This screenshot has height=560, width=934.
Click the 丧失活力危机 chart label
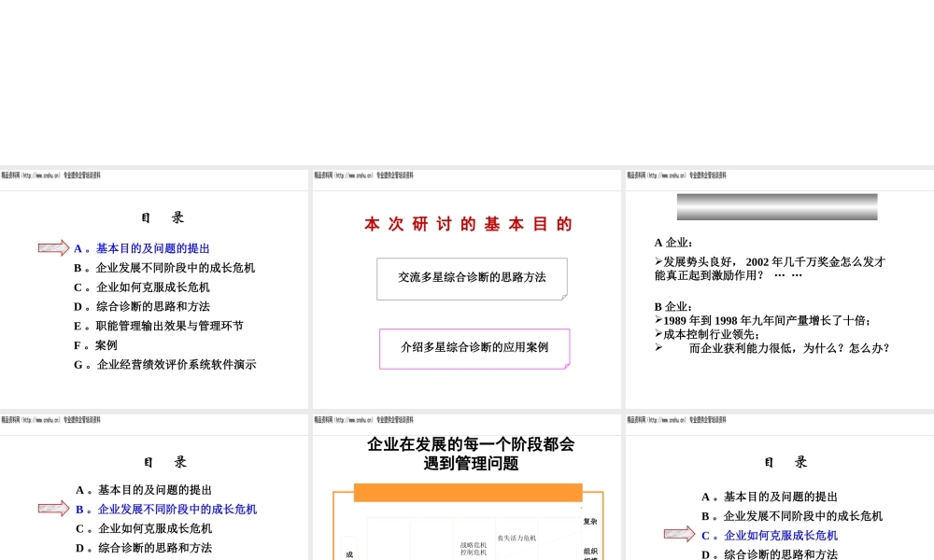[x=517, y=538]
